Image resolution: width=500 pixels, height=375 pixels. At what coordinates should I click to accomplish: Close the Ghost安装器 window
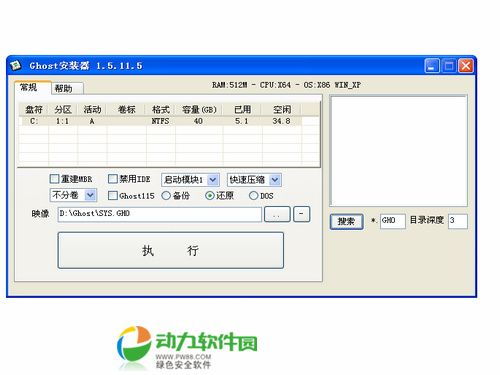pyautogui.click(x=466, y=66)
